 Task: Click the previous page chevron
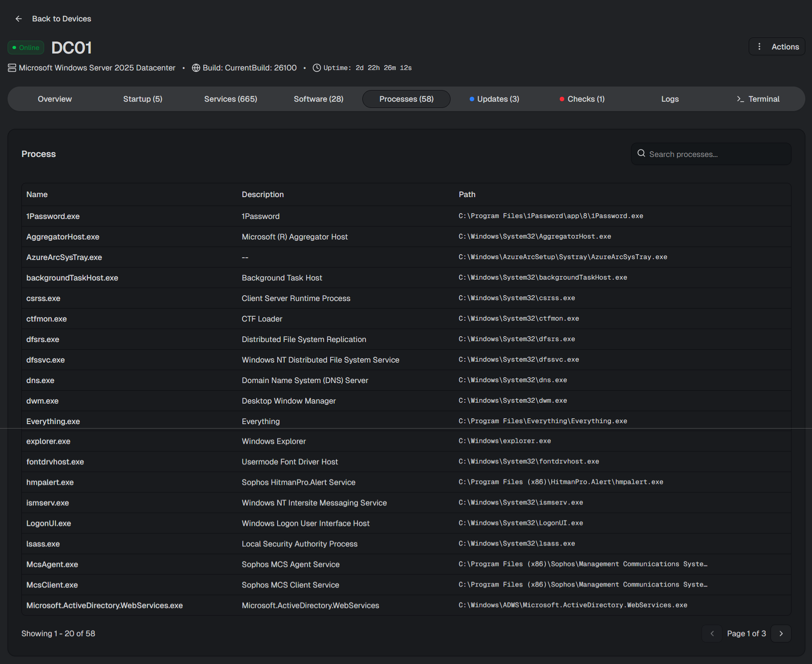click(x=712, y=633)
